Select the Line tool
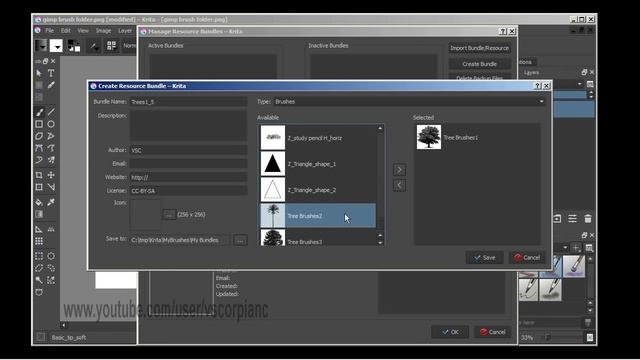This screenshot has height=360, width=640. point(51,112)
